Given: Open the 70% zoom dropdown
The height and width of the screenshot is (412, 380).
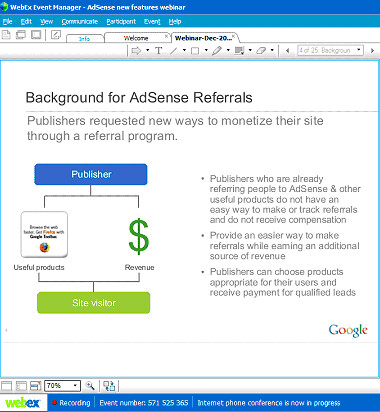Looking at the screenshot, I should (62, 386).
